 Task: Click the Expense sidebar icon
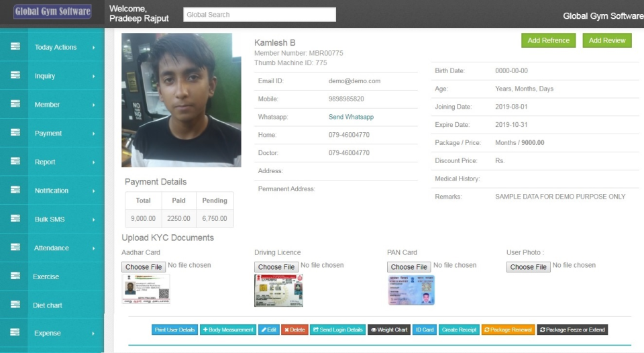[15, 332]
